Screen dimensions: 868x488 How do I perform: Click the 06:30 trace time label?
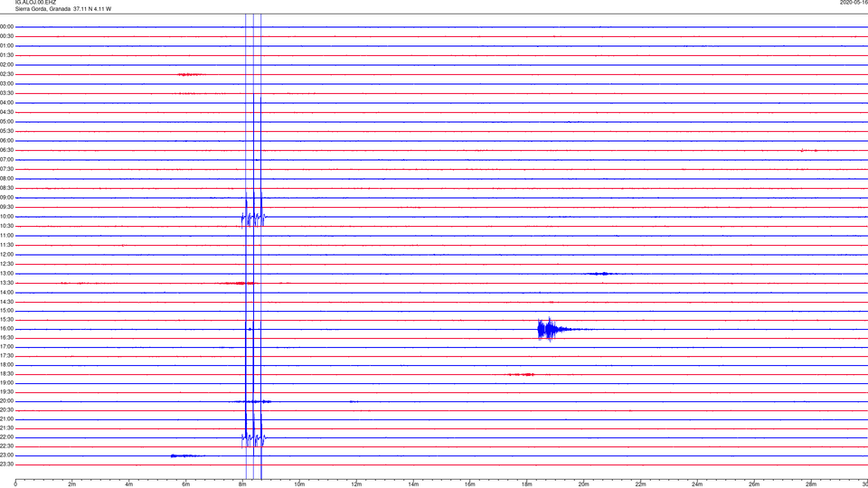(6, 150)
